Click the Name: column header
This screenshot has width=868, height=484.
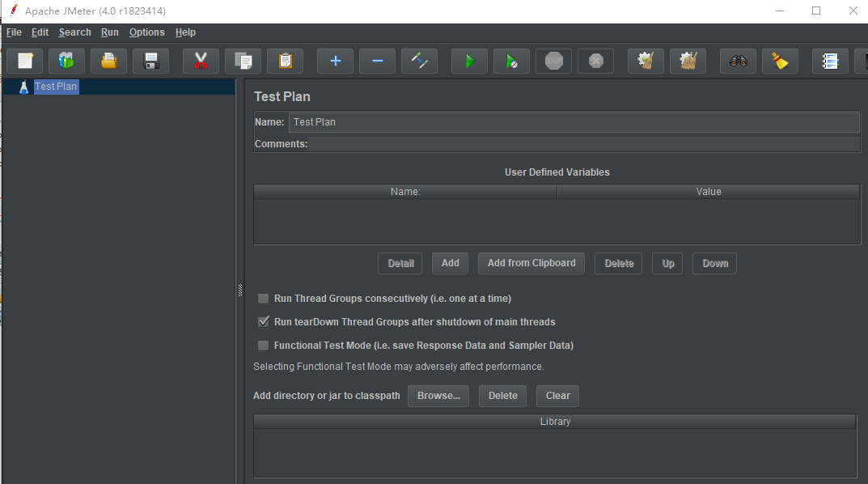[405, 192]
